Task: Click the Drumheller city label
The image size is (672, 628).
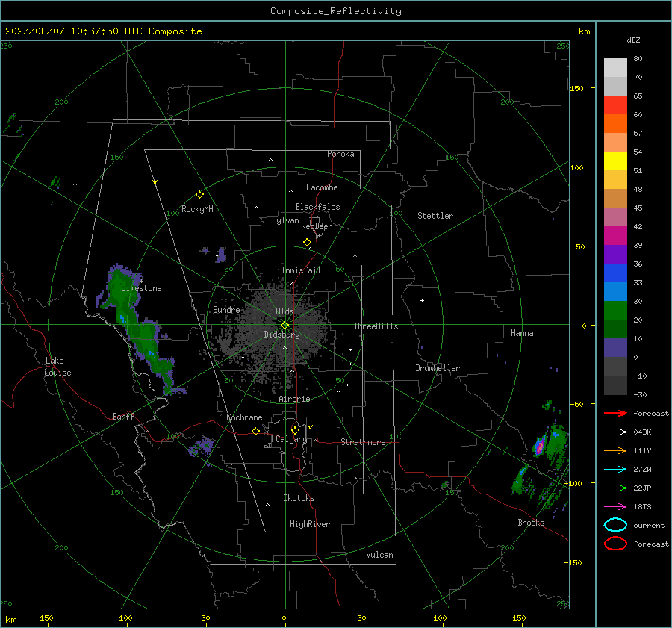Action: [438, 368]
